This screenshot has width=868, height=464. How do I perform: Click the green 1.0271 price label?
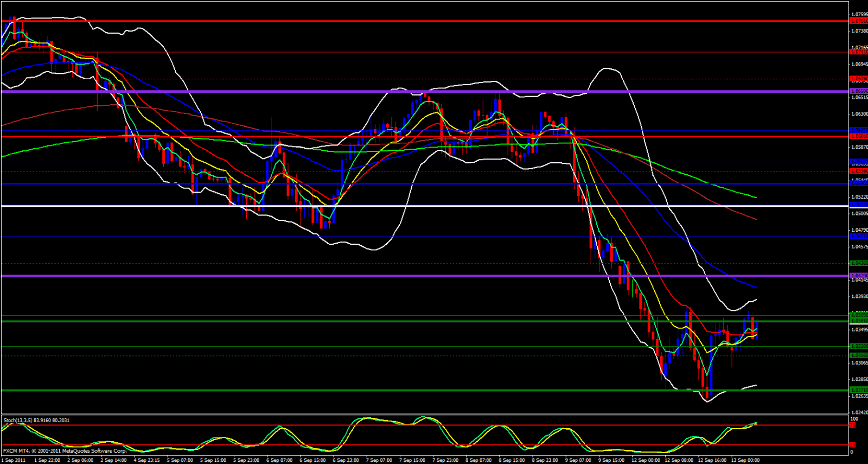tap(858, 390)
